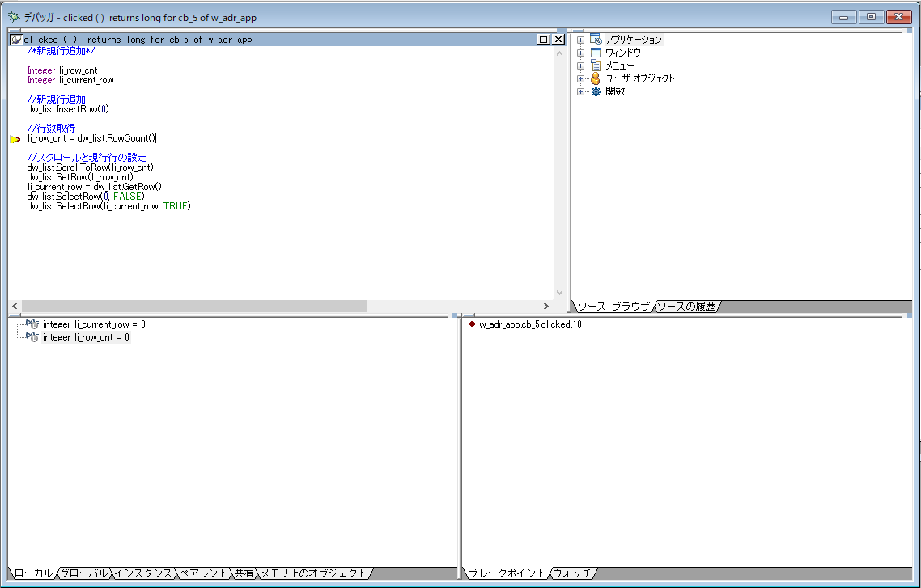921x588 pixels.
Task: Click the red breakpoint dot for w_adr_app.cb_5.clicked.10
Action: click(x=472, y=324)
